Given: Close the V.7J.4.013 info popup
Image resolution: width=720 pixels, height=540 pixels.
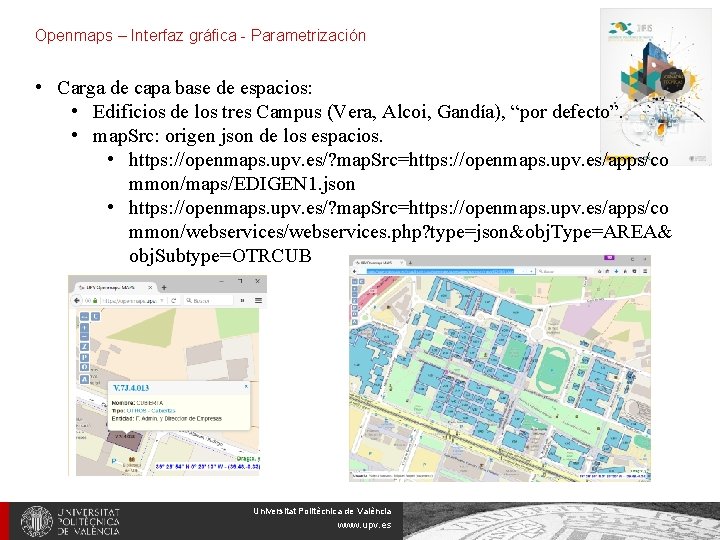Looking at the screenshot, I should (246, 386).
